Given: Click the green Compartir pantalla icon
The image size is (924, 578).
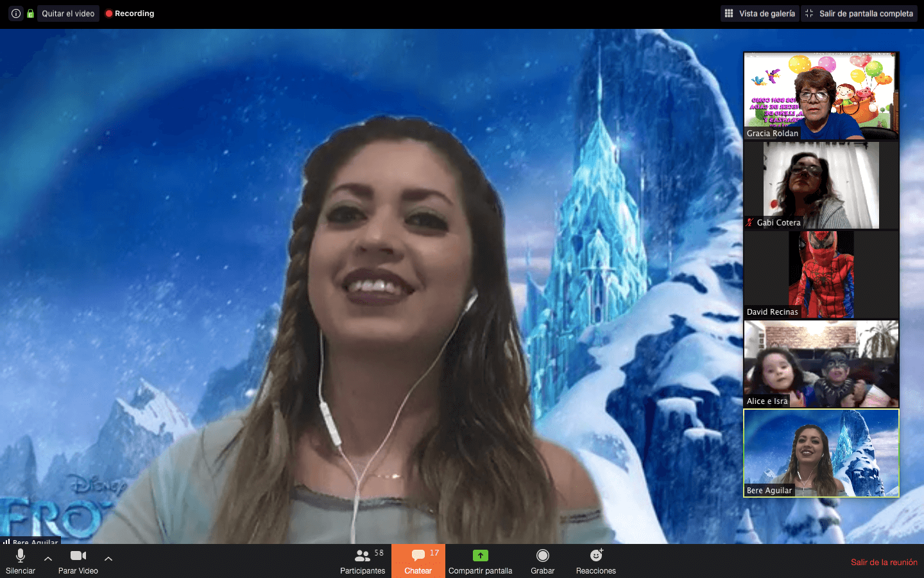Looking at the screenshot, I should coord(481,556).
